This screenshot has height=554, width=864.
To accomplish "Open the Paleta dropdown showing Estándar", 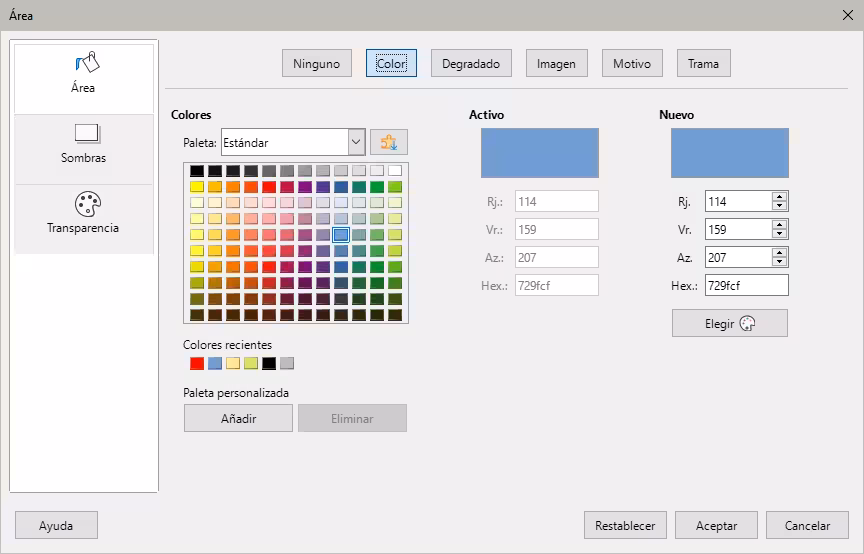I will coord(293,142).
